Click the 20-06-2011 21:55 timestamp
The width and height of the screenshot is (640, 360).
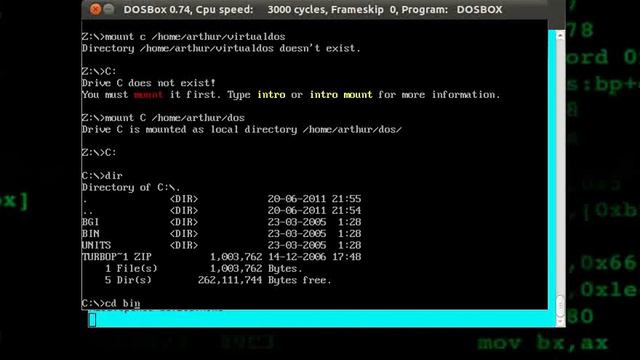[x=314, y=199]
